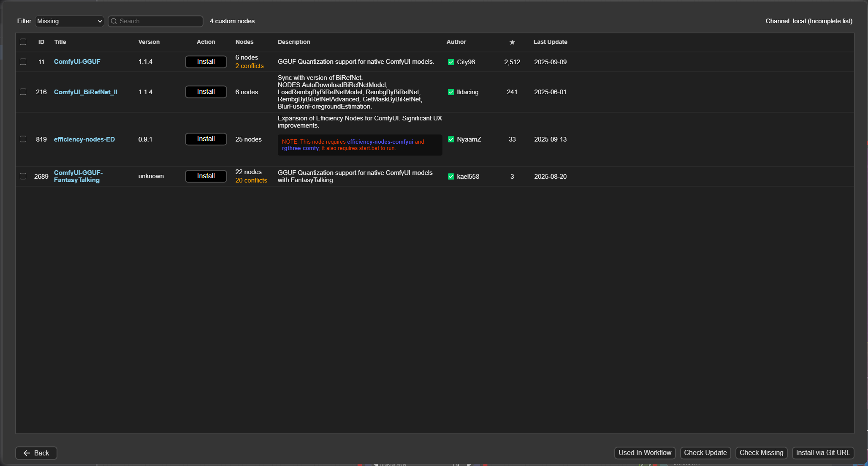Tick the efficiency-nodes-ED row checkbox
The height and width of the screenshot is (466, 868).
tap(23, 139)
